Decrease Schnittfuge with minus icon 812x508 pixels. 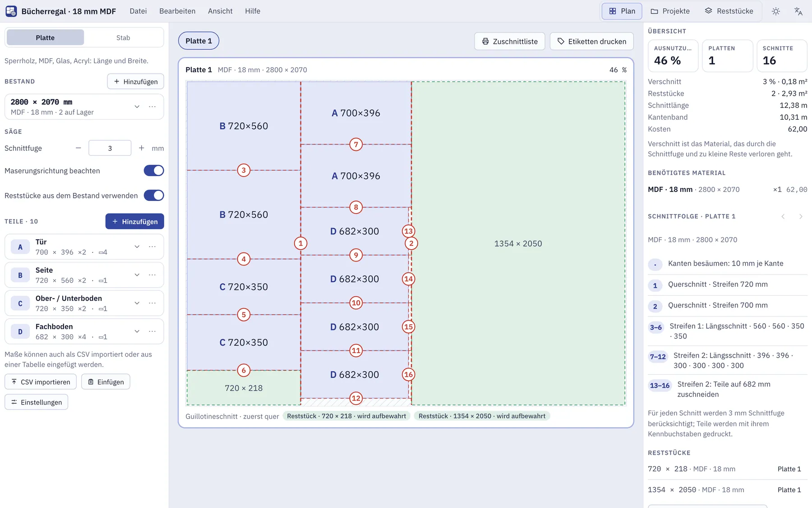pyautogui.click(x=78, y=148)
